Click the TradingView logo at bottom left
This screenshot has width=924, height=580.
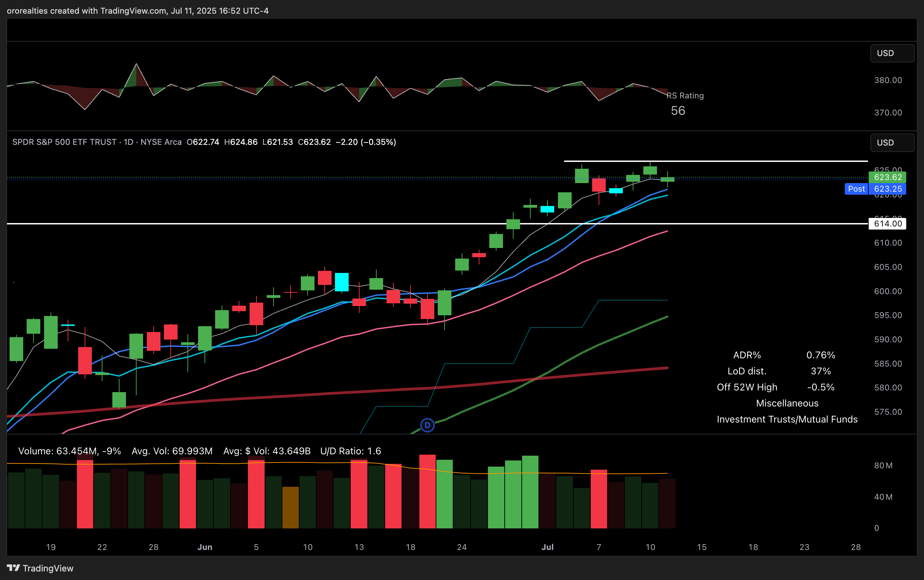[x=40, y=568]
